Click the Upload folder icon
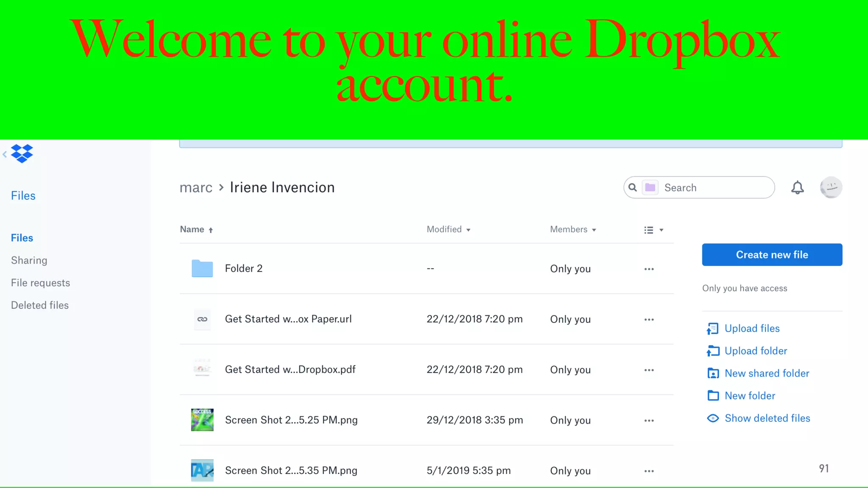The image size is (868, 488). [x=713, y=351]
